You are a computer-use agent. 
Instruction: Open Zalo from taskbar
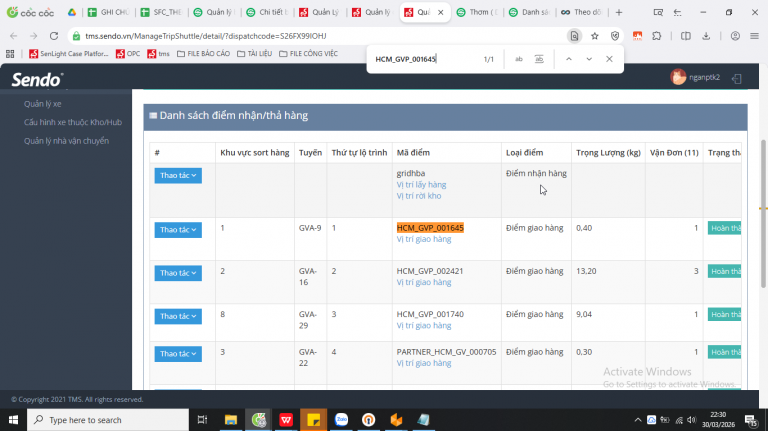point(341,420)
